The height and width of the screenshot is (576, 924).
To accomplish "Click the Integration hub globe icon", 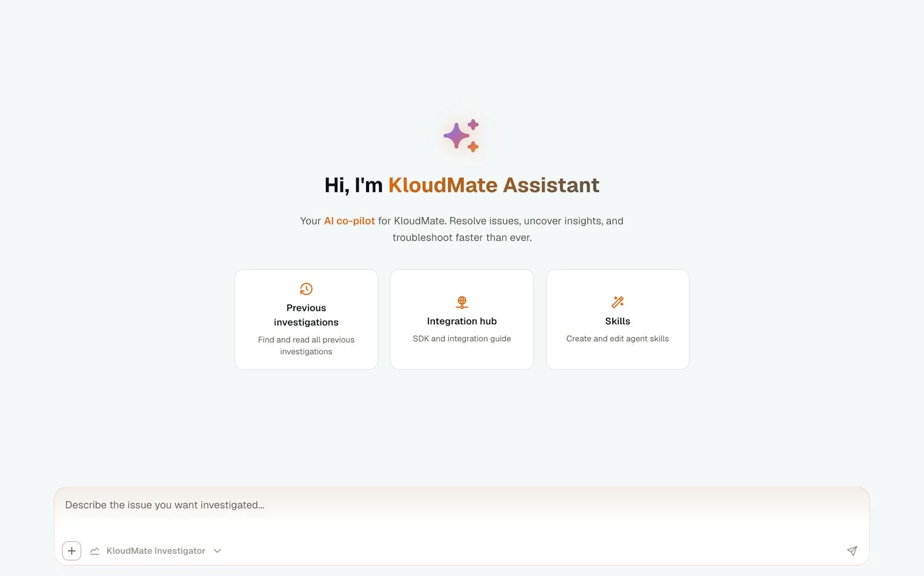I will [462, 302].
